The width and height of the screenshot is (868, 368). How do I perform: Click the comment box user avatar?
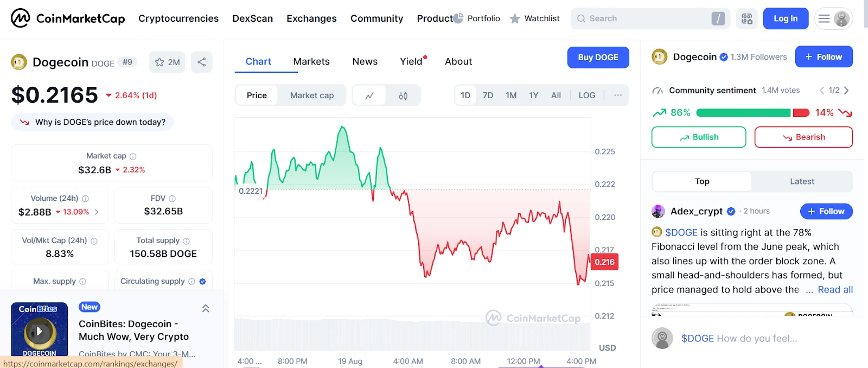point(662,338)
